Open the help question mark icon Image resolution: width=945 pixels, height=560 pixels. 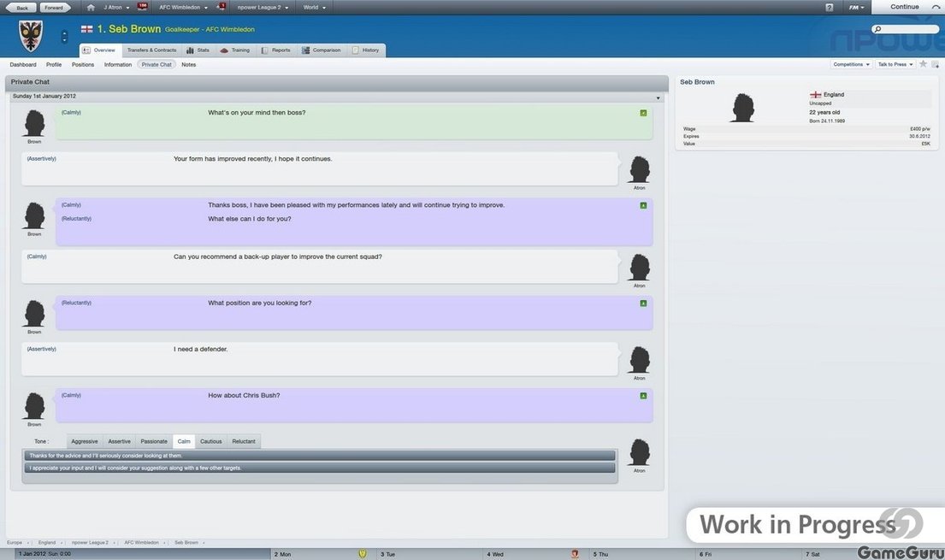point(830,7)
